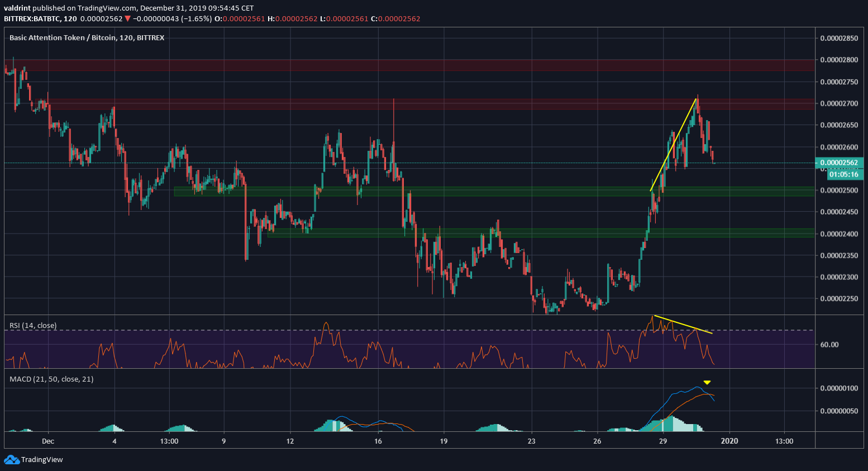Click the 60.00 level on RSI scale
Image resolution: width=868 pixels, height=471 pixels.
[x=829, y=345]
